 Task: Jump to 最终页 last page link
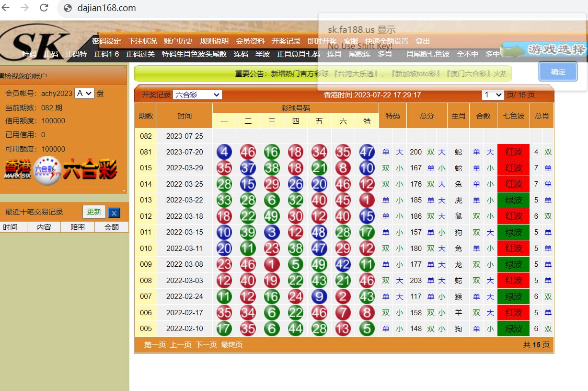(x=231, y=344)
